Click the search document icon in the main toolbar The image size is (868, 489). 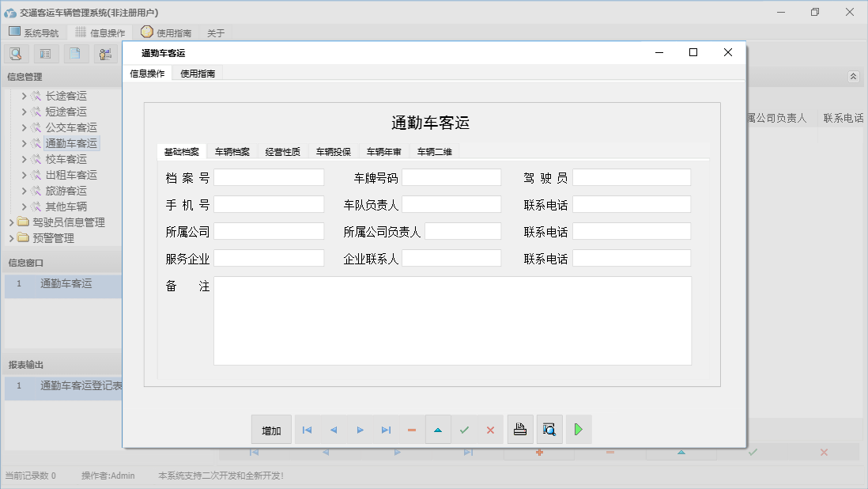tap(17, 54)
